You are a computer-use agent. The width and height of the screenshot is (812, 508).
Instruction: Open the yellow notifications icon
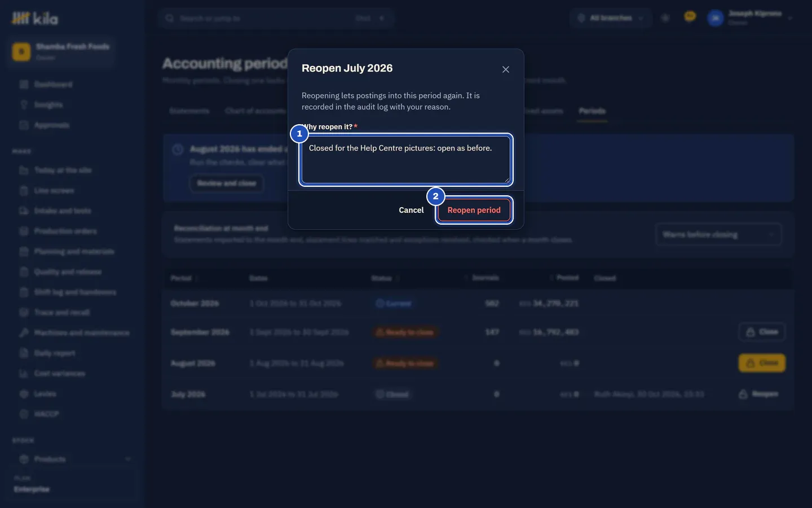[690, 17]
